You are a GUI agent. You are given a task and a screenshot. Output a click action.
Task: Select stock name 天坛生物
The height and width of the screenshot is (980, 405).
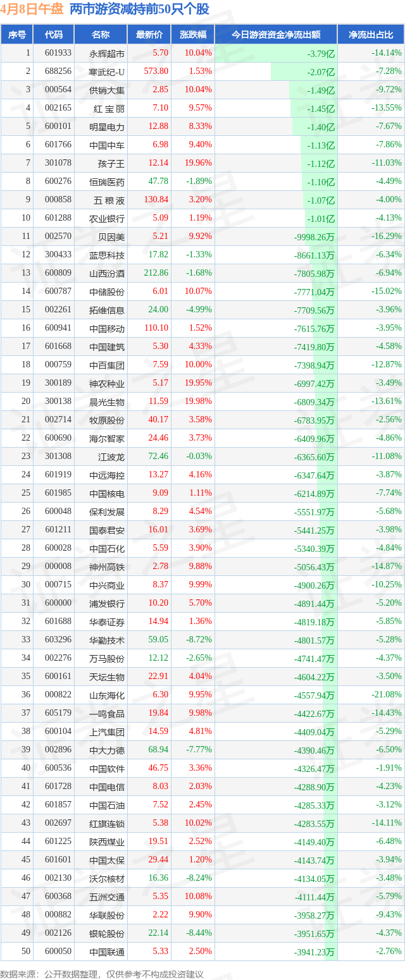pyautogui.click(x=108, y=677)
